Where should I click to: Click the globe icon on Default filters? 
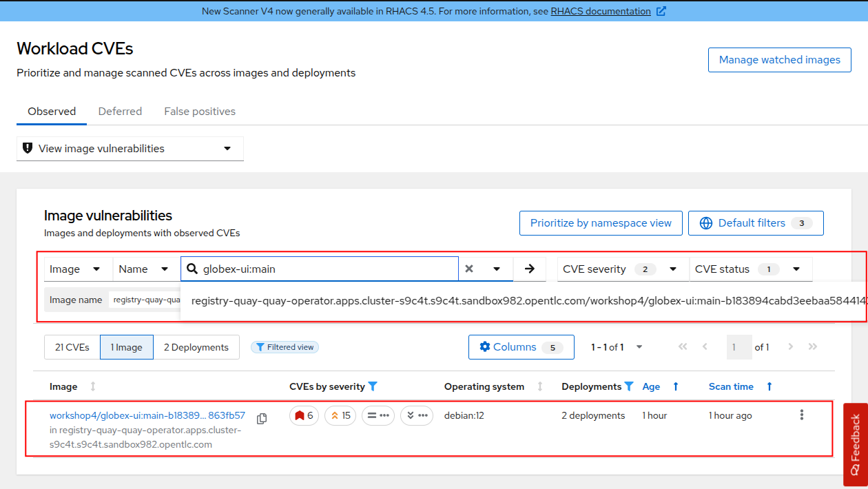pyautogui.click(x=705, y=223)
